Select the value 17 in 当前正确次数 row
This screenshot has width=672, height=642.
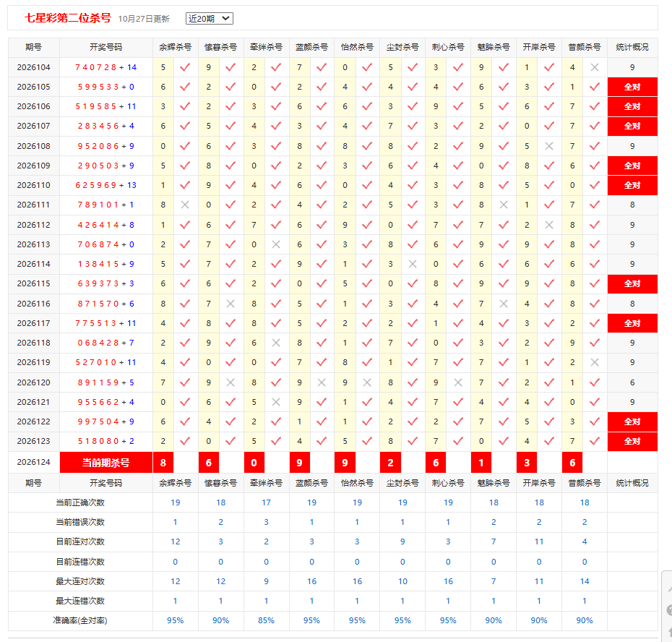click(x=266, y=502)
